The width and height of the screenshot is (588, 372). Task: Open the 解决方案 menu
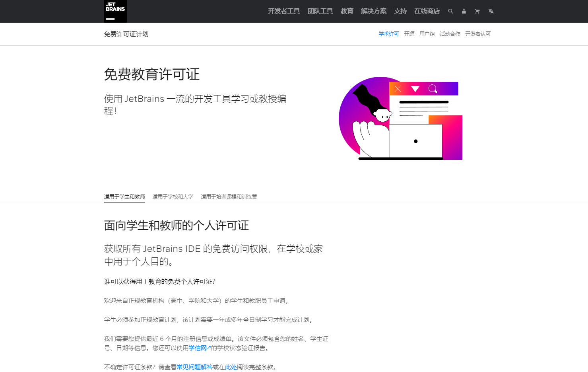click(x=374, y=11)
